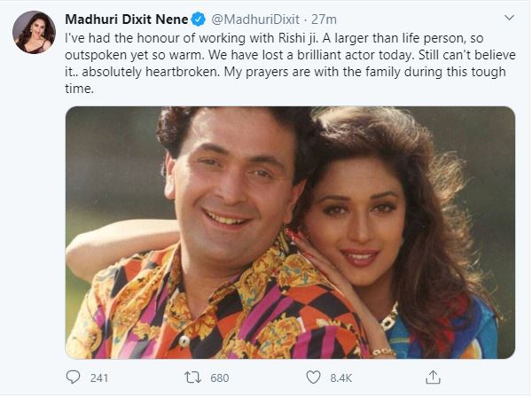Open Madhuri Dixit's profile picture

coord(34,32)
